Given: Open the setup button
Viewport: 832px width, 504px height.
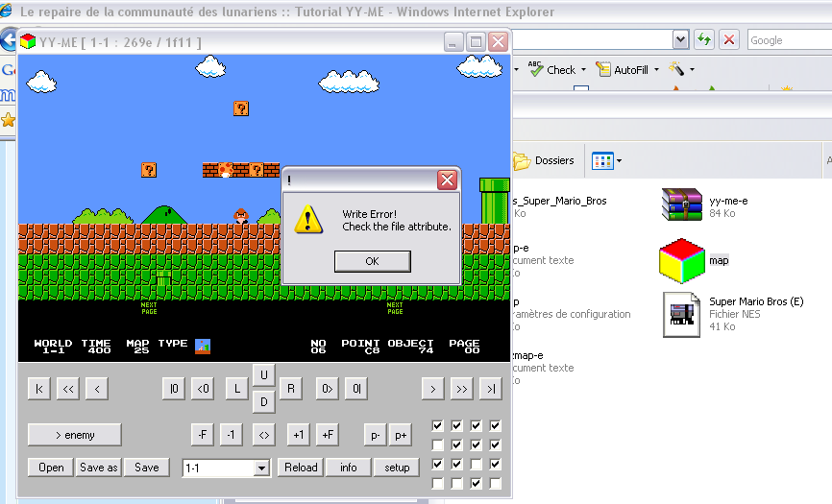Looking at the screenshot, I should [397, 468].
